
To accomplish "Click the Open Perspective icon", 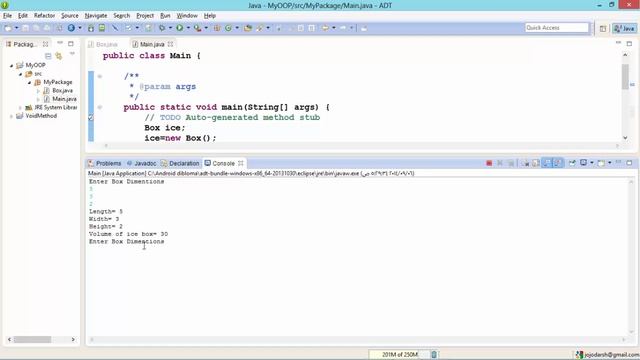I will tap(603, 28).
